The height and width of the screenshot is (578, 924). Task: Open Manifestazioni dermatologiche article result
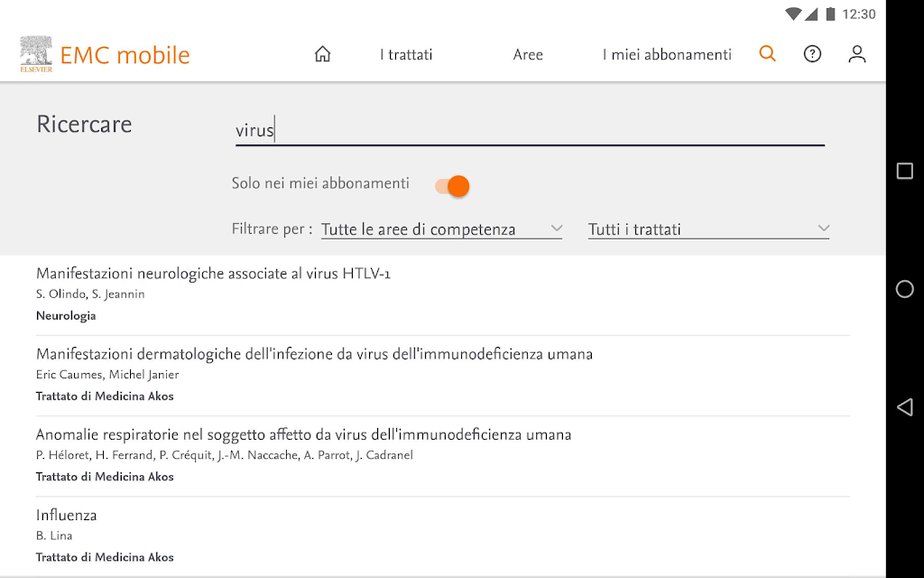click(x=442, y=376)
